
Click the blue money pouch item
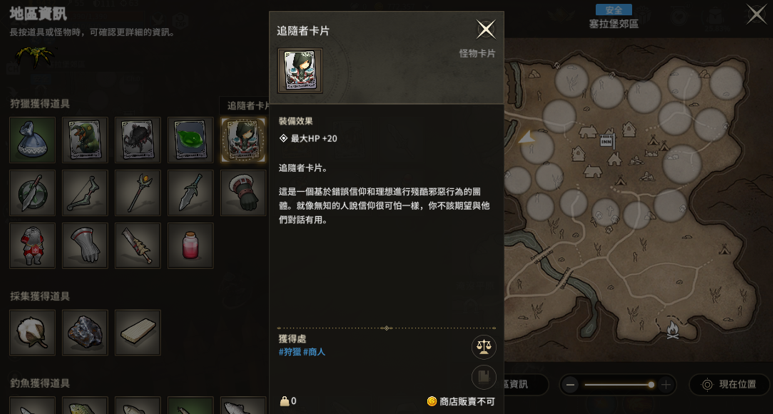pos(33,140)
